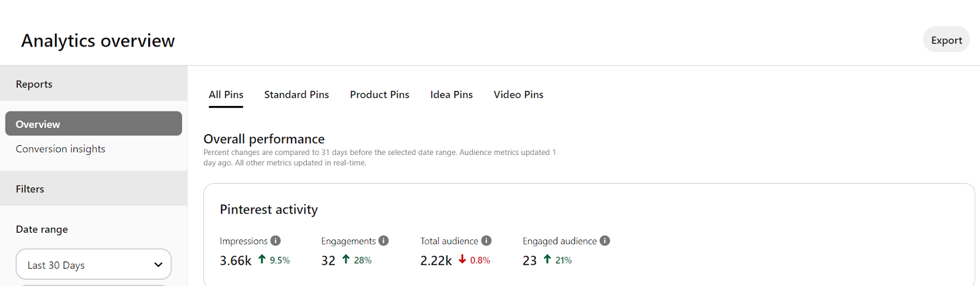Viewport: 980px width, 286px height.
Task: Click the Impressions value 3.66k
Action: 235,261
